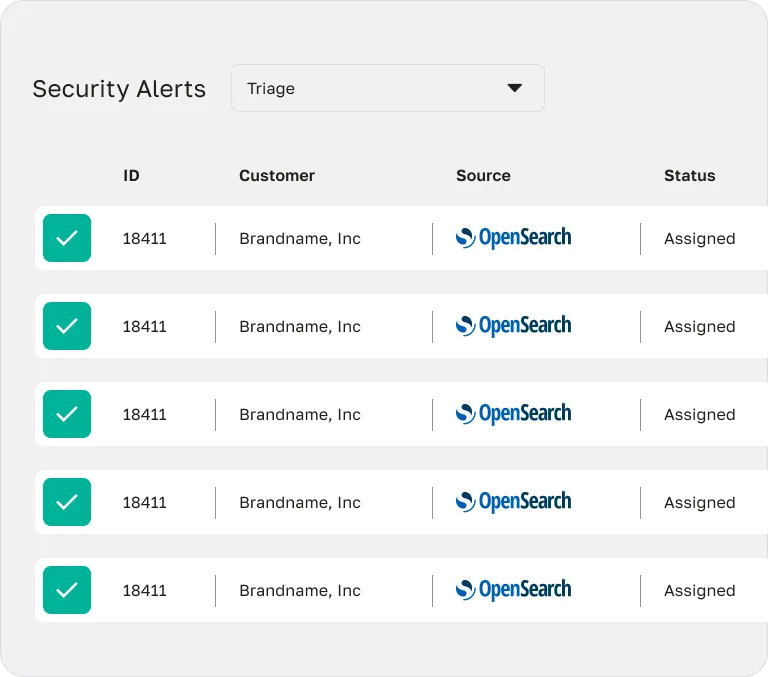Uncheck the first alert row checkbox
The height and width of the screenshot is (677, 768).
[67, 238]
